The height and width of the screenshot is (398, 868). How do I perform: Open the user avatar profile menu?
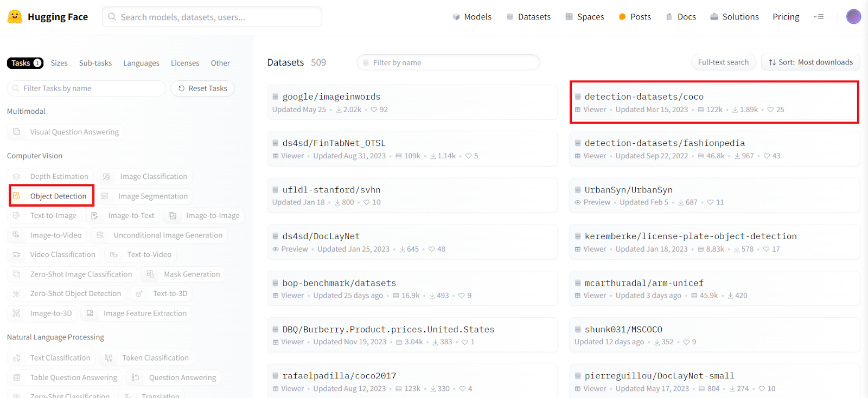[853, 17]
